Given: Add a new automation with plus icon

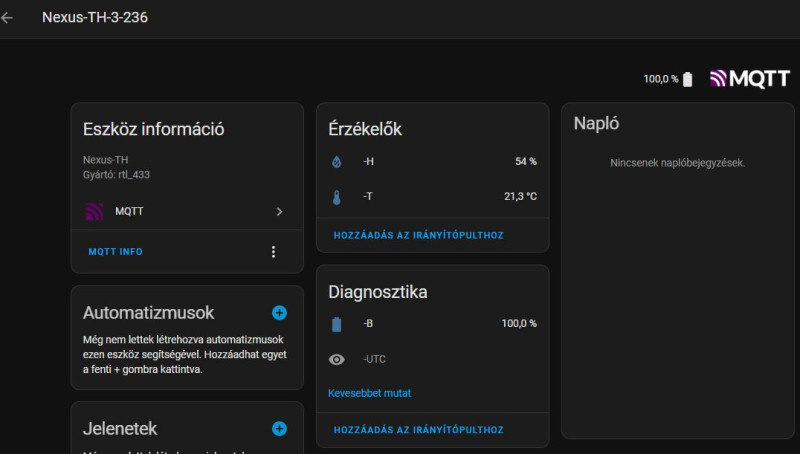Looking at the screenshot, I should (x=279, y=313).
